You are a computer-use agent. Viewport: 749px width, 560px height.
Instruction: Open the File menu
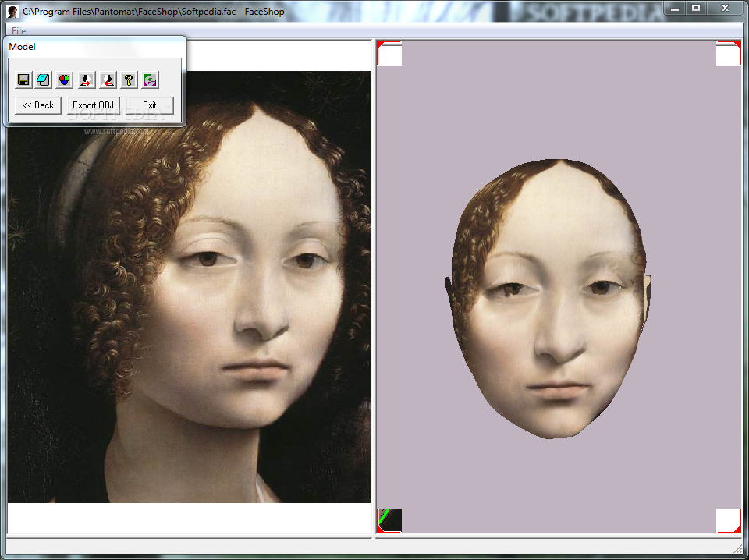[19, 31]
